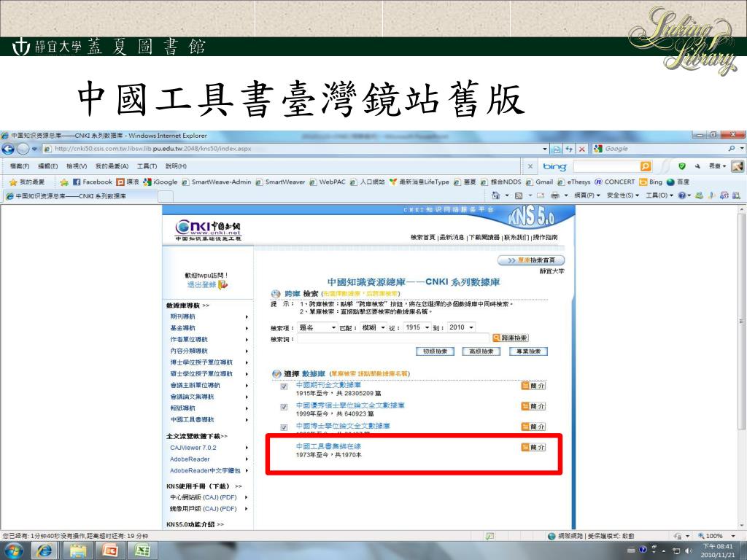Open the 匹配 模糊 dropdown
This screenshot has width=747, height=560.
coord(373,327)
